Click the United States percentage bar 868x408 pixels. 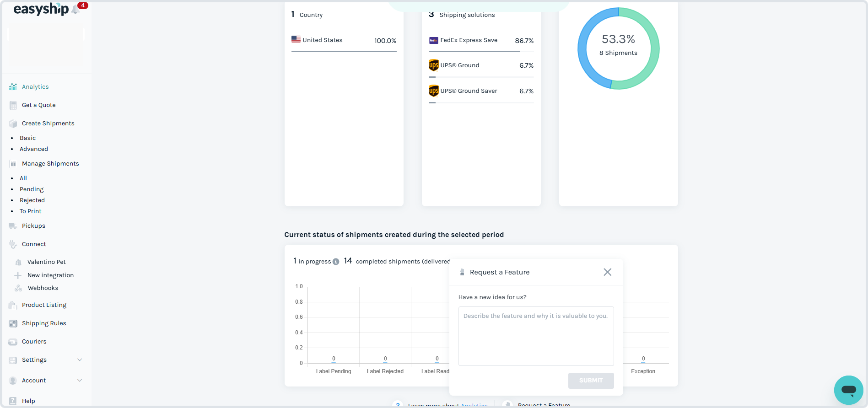[344, 52]
